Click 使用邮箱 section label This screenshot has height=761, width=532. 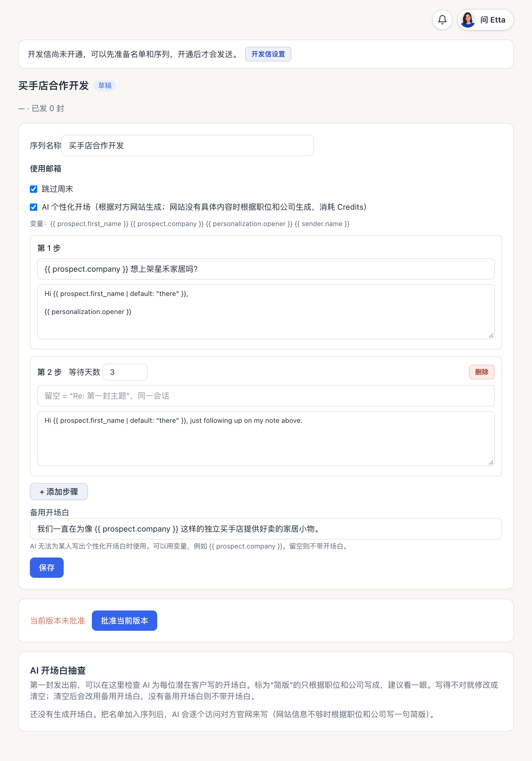(45, 169)
